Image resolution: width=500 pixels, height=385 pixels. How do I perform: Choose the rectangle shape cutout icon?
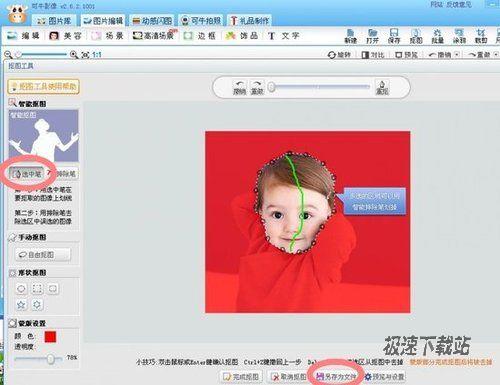click(37, 288)
